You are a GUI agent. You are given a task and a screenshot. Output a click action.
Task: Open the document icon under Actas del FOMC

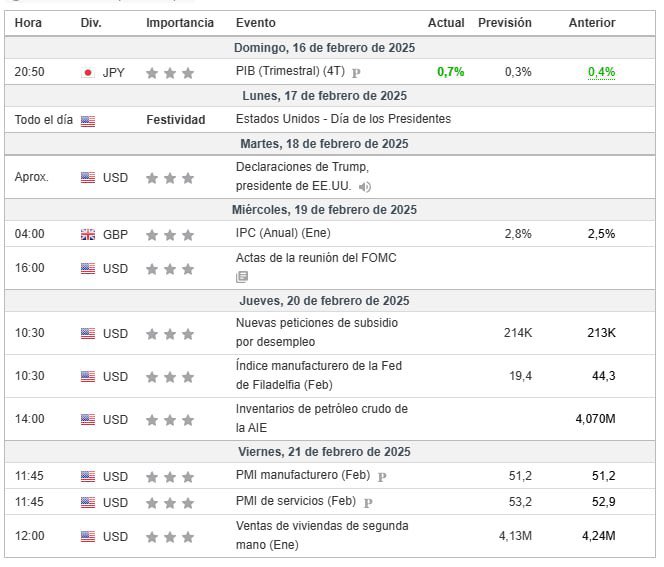click(242, 277)
